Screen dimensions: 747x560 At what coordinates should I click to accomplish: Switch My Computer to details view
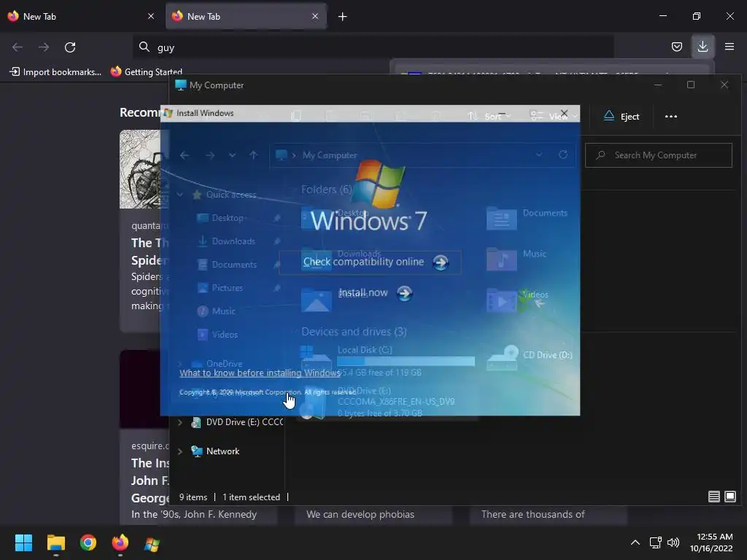coord(713,497)
